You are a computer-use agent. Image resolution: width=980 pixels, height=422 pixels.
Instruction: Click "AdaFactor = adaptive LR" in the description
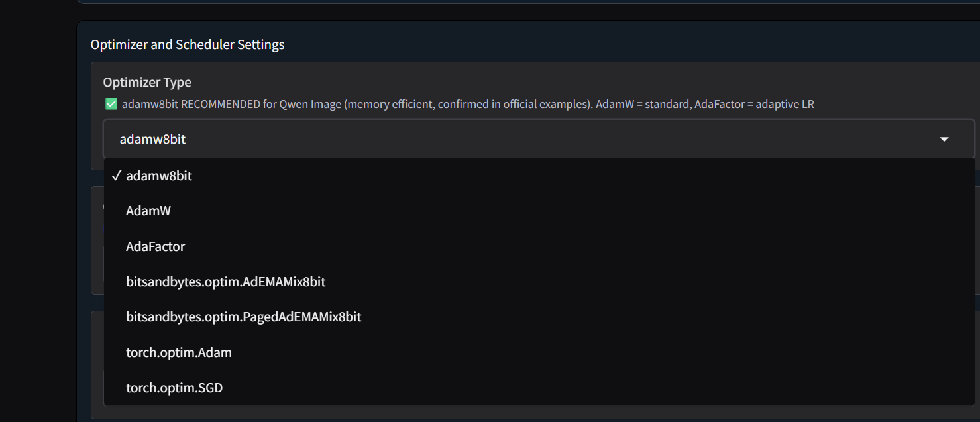(x=754, y=104)
